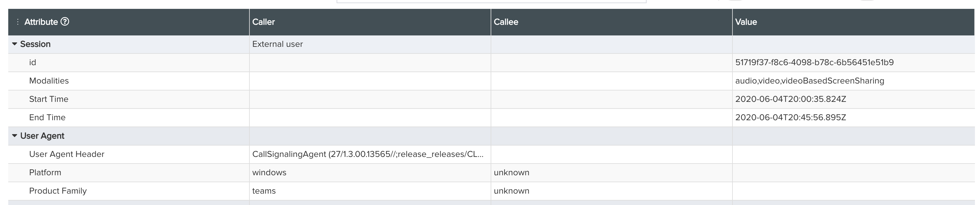Click the circled question mark in the header

click(x=65, y=22)
